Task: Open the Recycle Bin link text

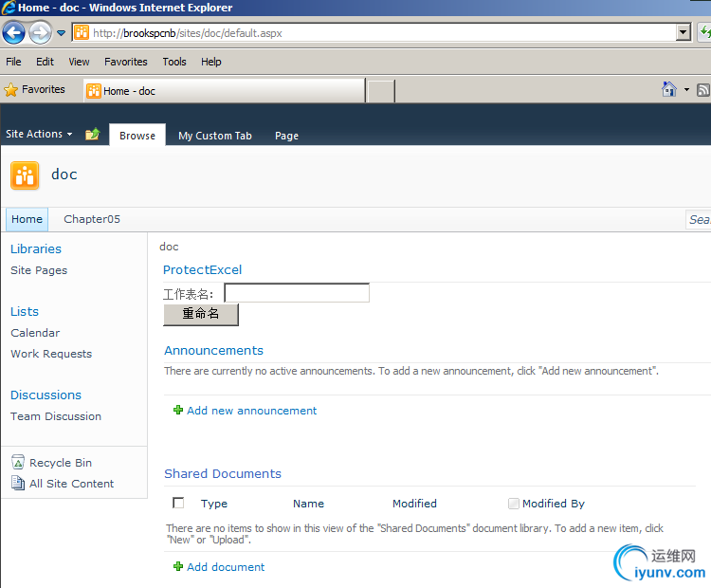Action: click(x=61, y=463)
